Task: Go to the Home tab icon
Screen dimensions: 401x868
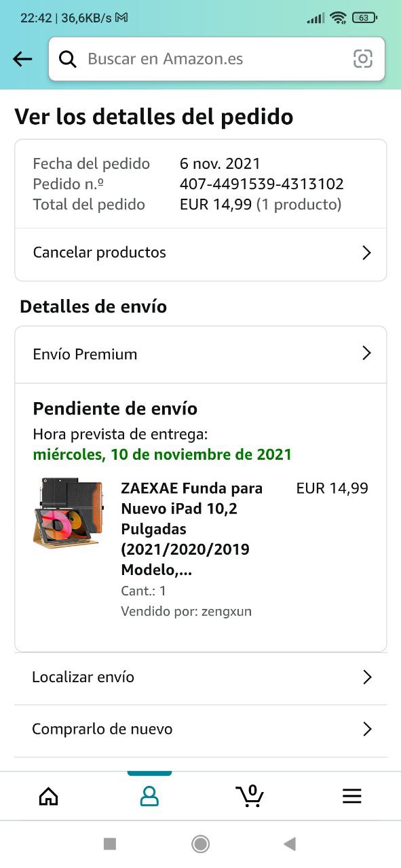Action: [x=48, y=796]
